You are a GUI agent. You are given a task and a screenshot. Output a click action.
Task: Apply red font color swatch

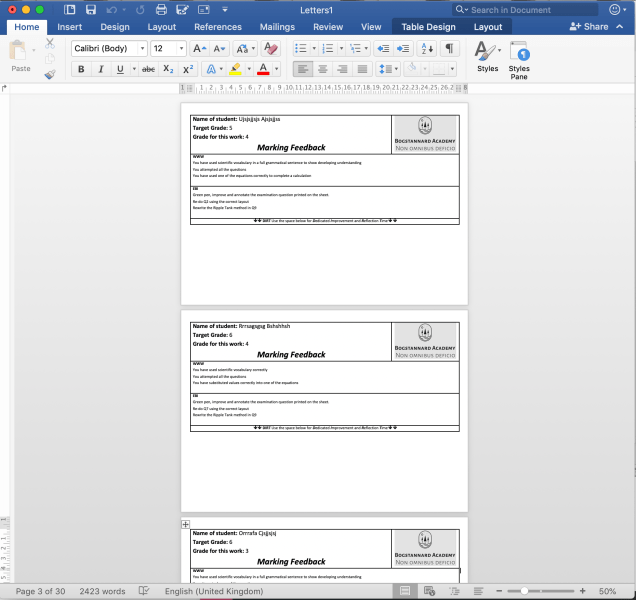263,69
